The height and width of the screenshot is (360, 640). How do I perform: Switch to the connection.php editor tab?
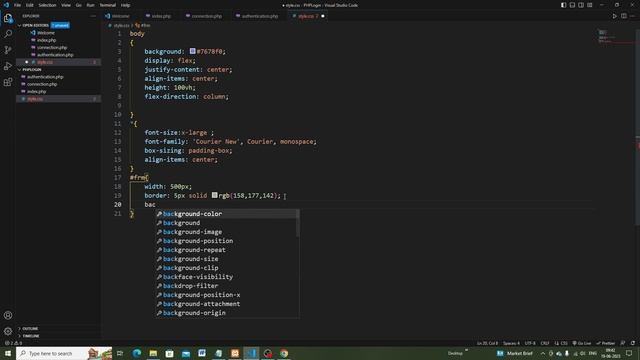tap(204, 16)
